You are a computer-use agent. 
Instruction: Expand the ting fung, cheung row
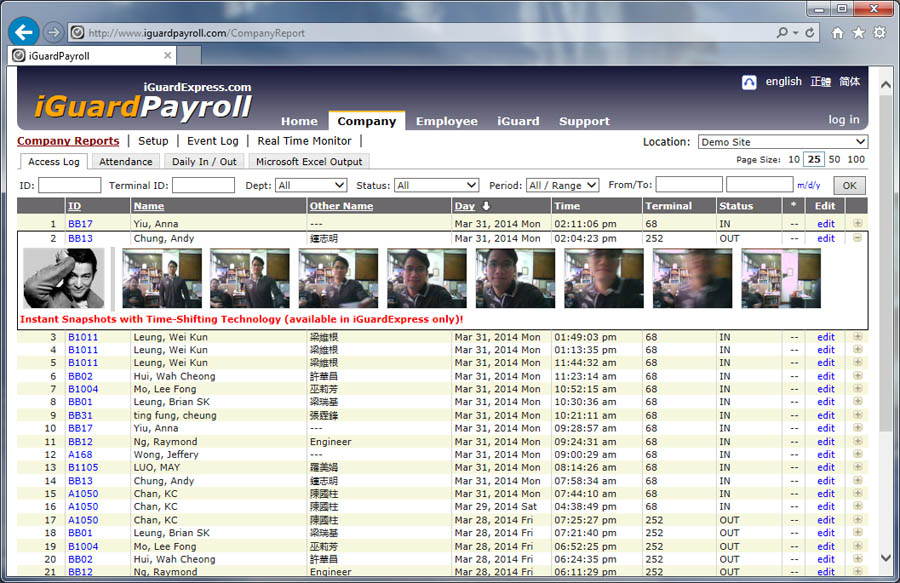857,414
